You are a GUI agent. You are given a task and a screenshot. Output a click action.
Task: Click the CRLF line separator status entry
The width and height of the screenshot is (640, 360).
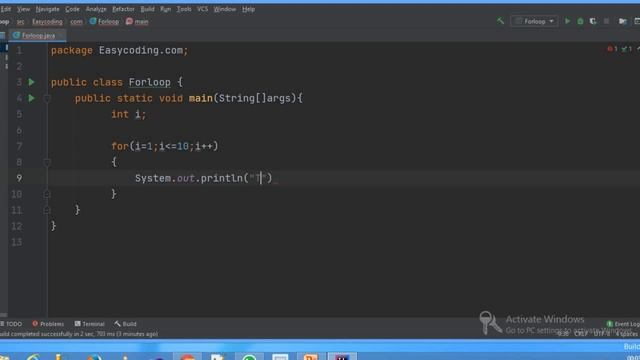(580, 334)
